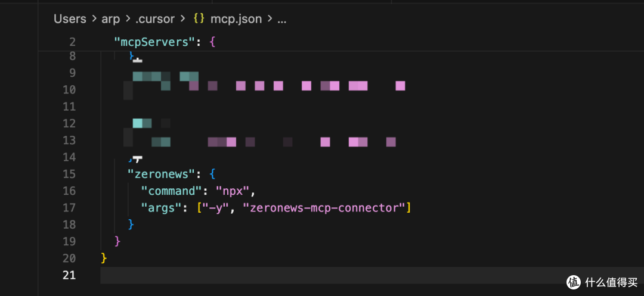This screenshot has height=296, width=644.
Task: Click the closing blue brace on line 18
Action: pos(131,225)
